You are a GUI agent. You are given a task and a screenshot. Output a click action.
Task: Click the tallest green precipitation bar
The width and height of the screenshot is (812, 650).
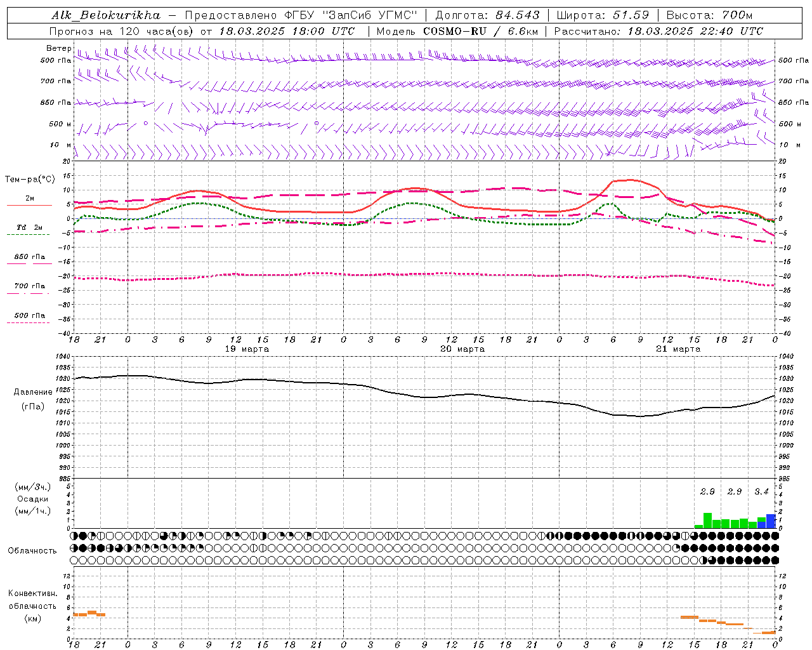(x=707, y=521)
